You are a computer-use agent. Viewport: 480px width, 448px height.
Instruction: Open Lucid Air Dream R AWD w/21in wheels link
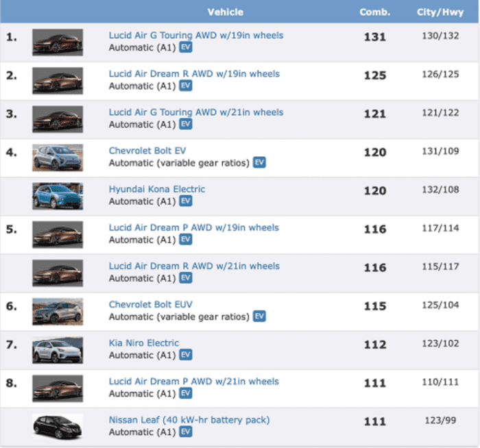click(194, 266)
